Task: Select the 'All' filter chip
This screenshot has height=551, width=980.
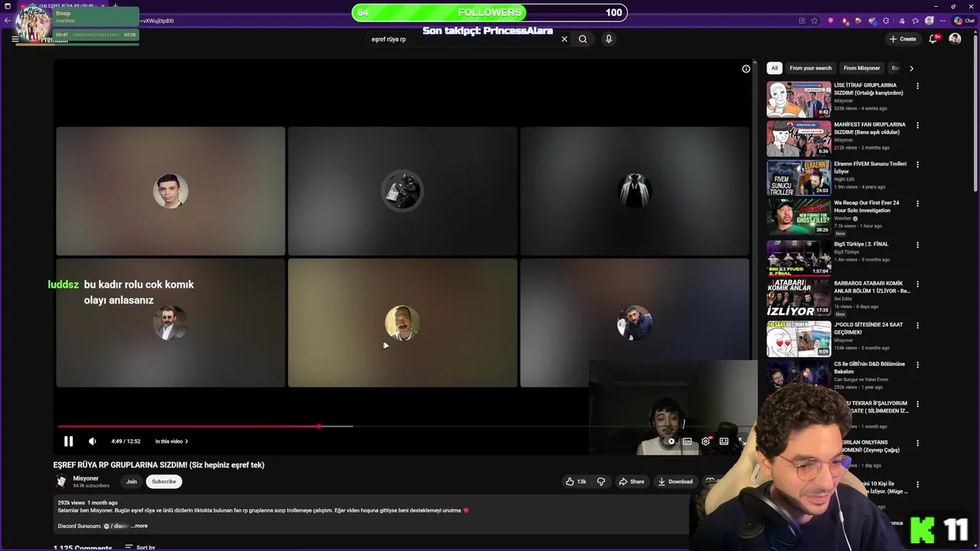Action: pos(774,68)
